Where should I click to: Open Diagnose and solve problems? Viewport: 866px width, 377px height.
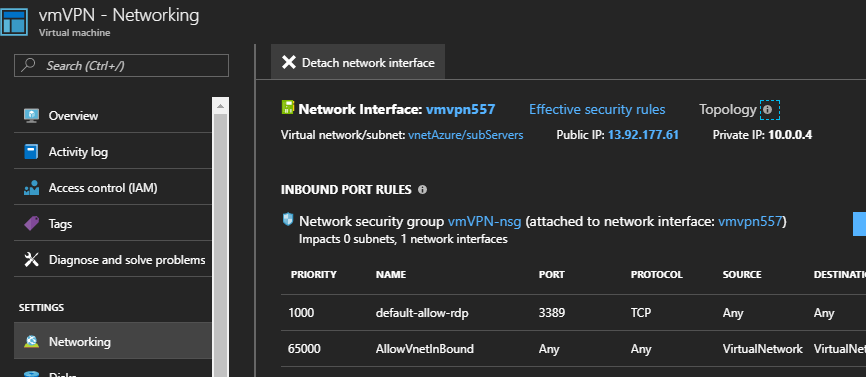(113, 259)
